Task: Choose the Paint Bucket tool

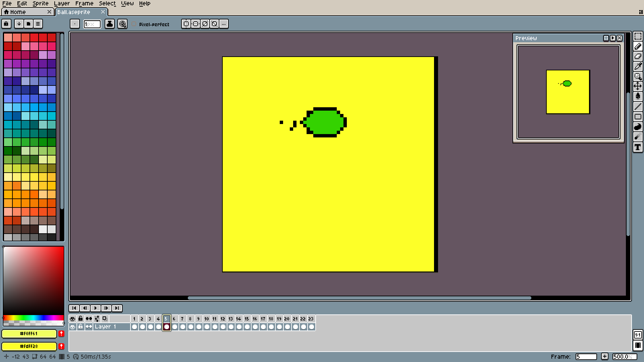Action: pos(638,97)
